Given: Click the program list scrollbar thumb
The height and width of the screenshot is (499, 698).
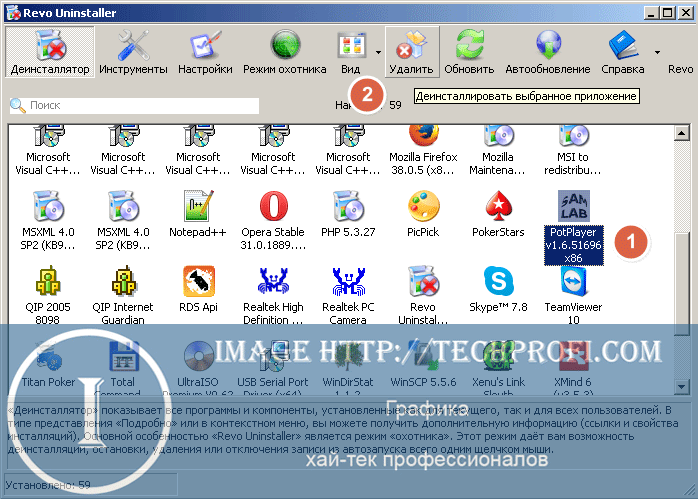Looking at the screenshot, I should tap(682, 284).
